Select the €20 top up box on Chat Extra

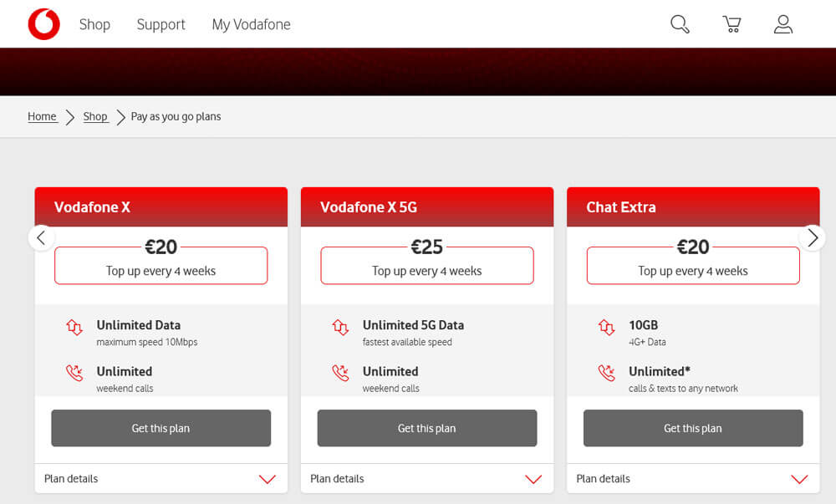coord(693,264)
